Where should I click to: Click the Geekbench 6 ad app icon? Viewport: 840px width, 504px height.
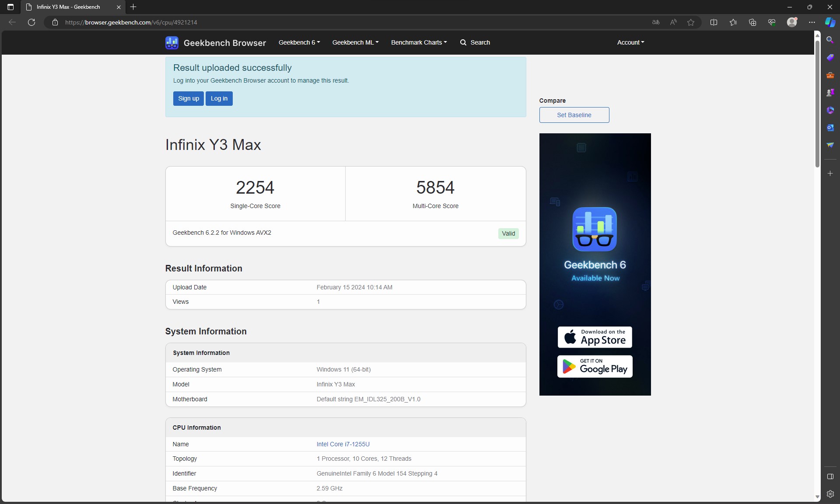(595, 229)
